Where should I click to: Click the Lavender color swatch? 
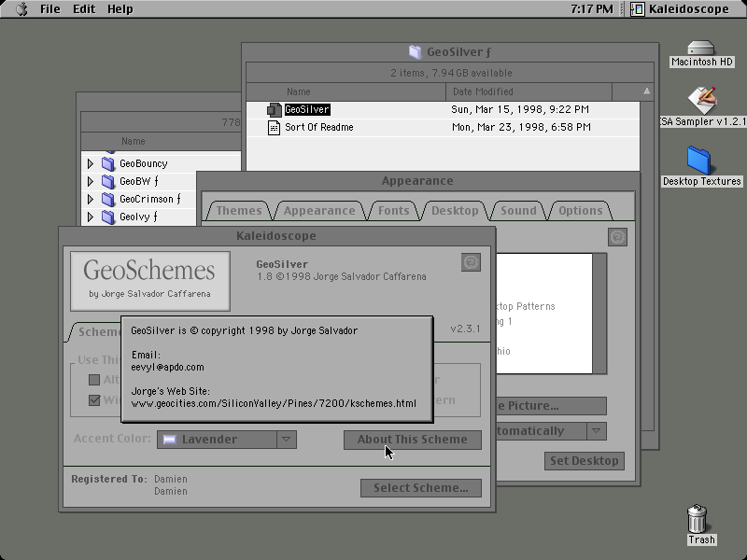point(170,439)
